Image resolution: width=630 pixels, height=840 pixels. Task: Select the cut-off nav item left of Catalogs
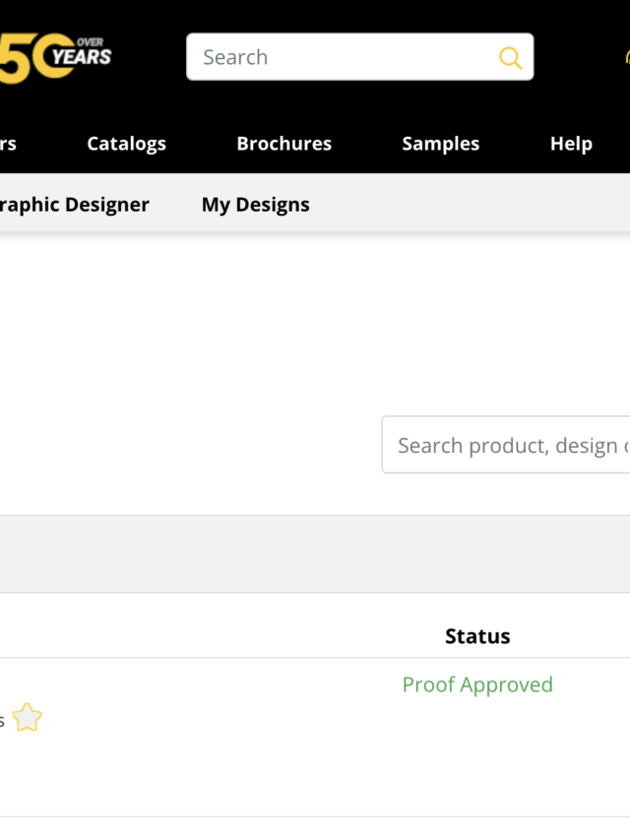click(8, 144)
